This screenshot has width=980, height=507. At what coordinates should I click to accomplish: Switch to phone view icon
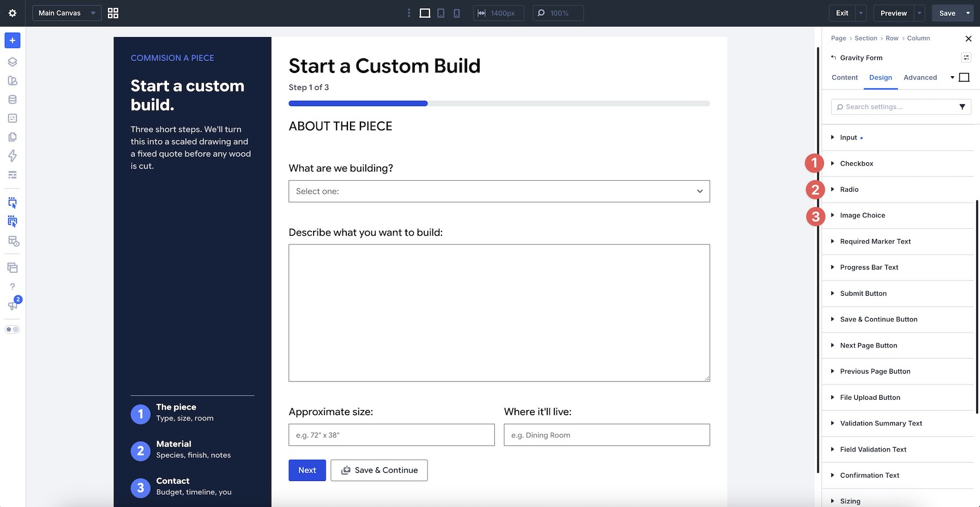tap(457, 13)
